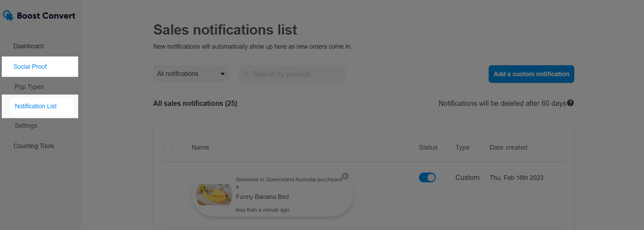Check the Funny Banana Bed row checkbox

click(x=169, y=177)
